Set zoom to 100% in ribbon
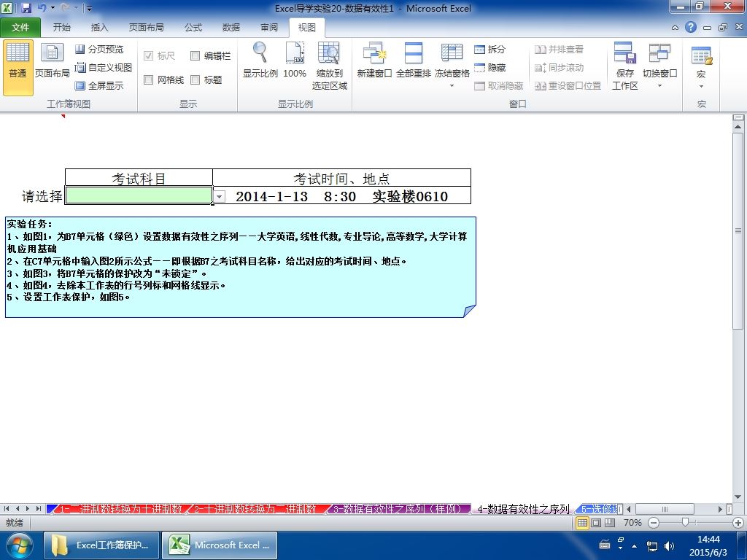The image size is (747, 560). pos(295,61)
